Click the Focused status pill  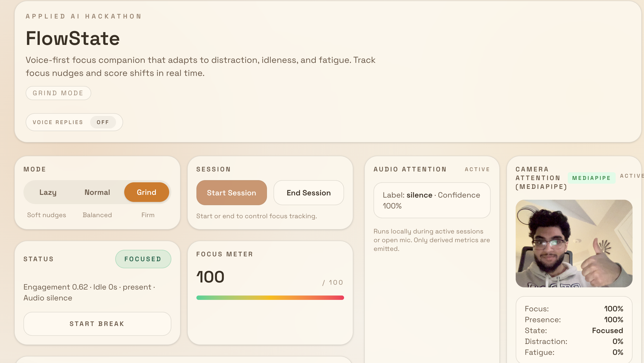(x=143, y=259)
